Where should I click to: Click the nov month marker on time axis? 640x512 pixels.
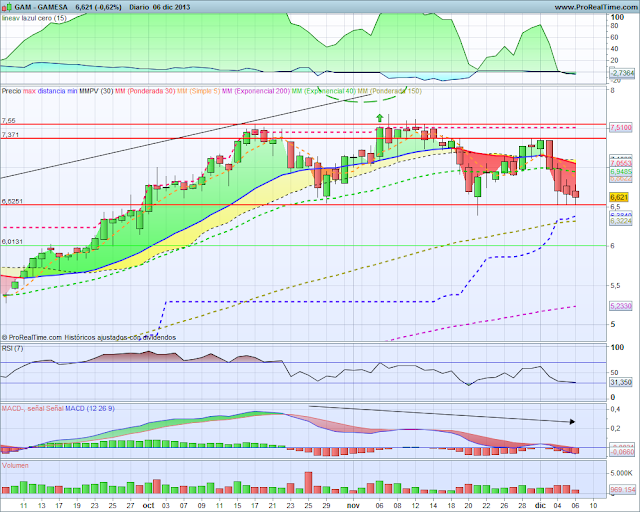(x=353, y=505)
